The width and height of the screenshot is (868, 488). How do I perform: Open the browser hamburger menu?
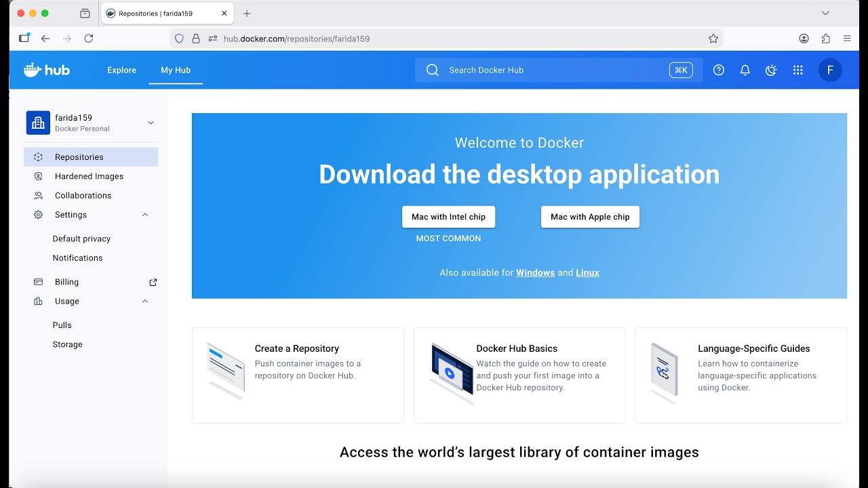click(847, 39)
